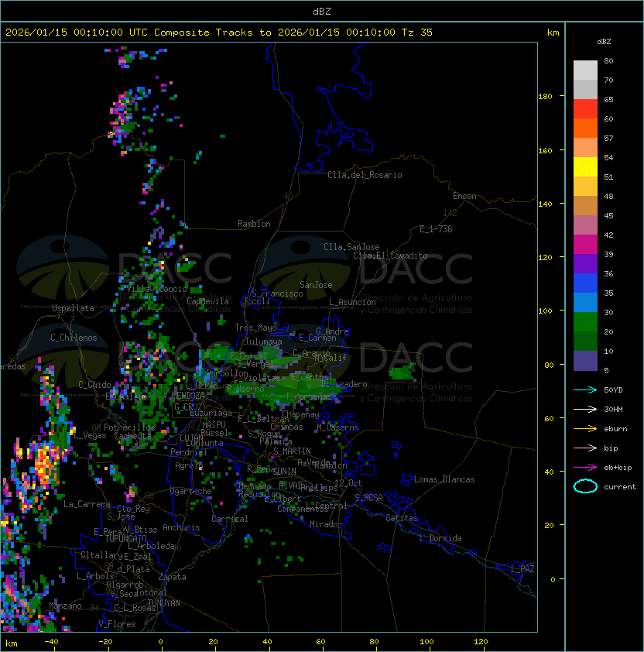Viewport: 644px width, 652px height.
Task: Click the pink bip arrow icon
Action: pos(585,448)
